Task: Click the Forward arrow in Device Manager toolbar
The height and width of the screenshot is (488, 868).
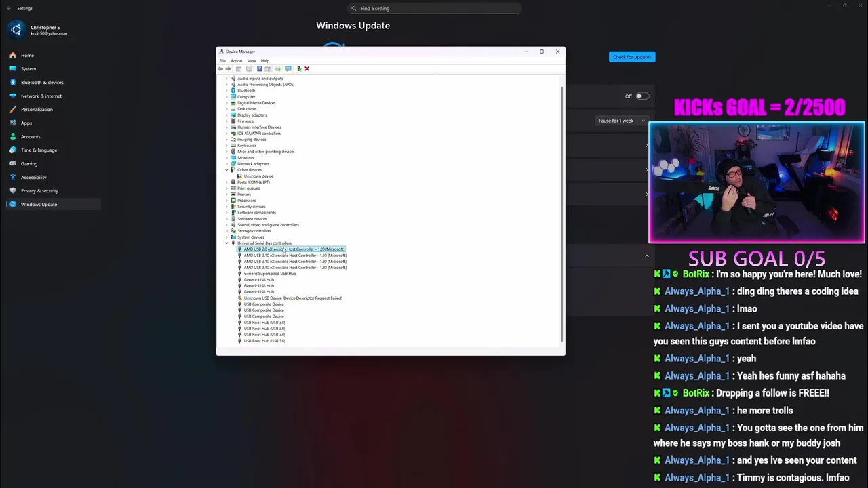Action: click(228, 68)
